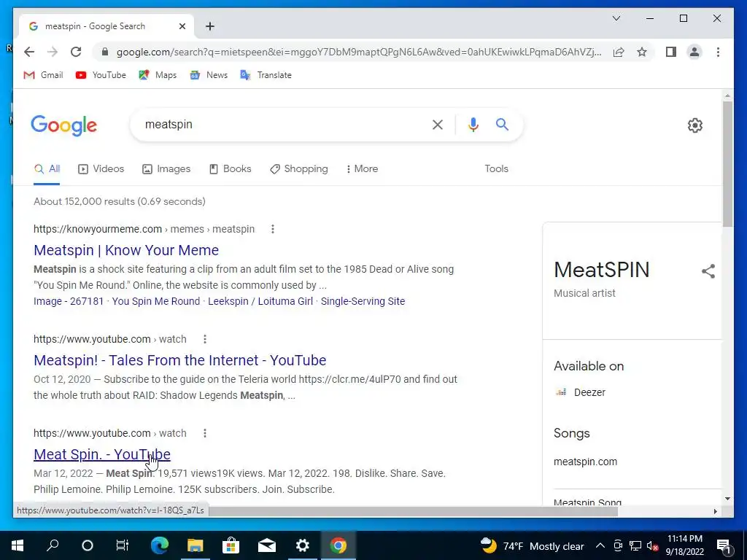Open Windows taskbar search

pyautogui.click(x=53, y=545)
